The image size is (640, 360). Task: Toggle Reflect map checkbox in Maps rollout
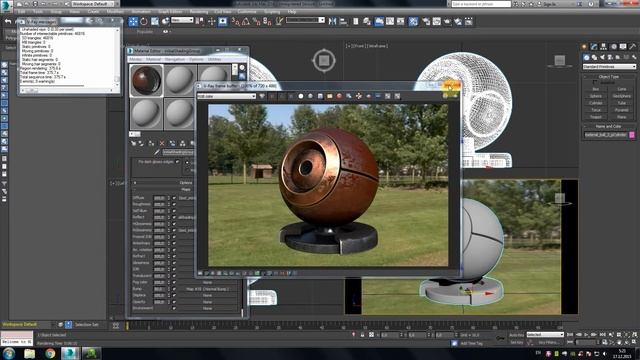[174, 218]
